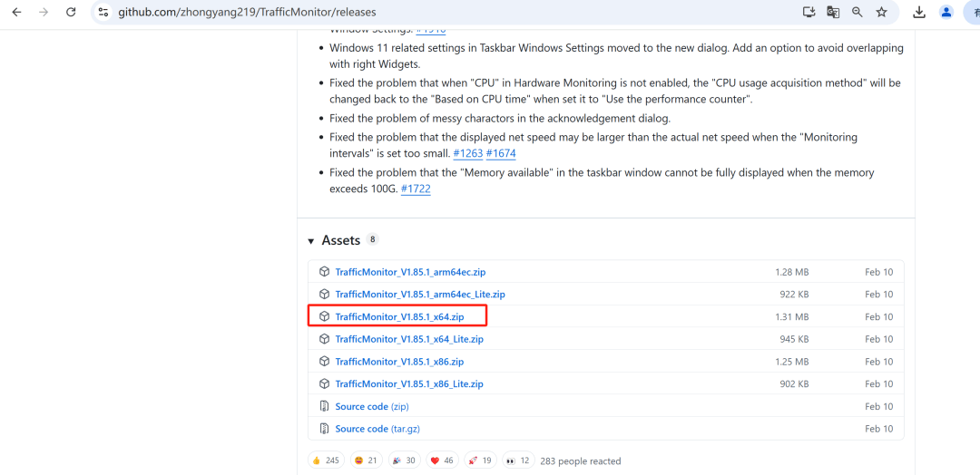Open the browser downloads icon
The width and height of the screenshot is (980, 475).
pyautogui.click(x=919, y=13)
